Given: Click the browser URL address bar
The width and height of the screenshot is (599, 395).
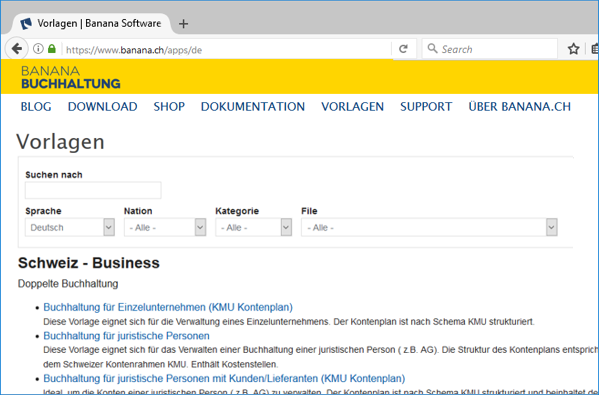Looking at the screenshot, I should point(228,49).
